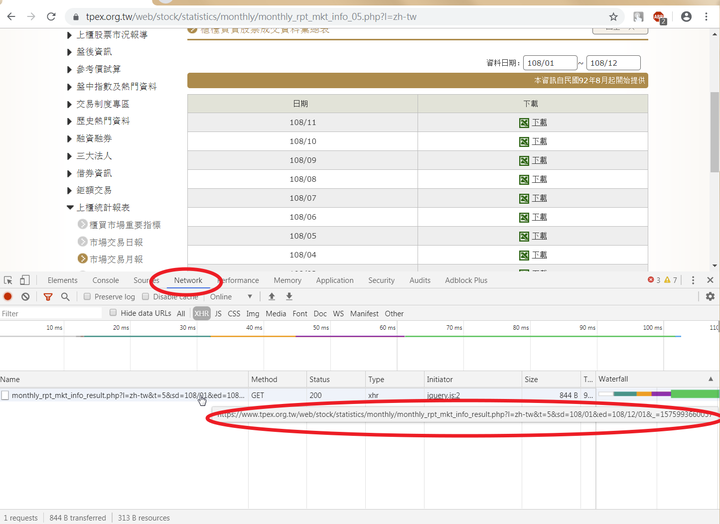Select the XHR request type filter
The height and width of the screenshot is (524, 720).
click(x=201, y=313)
